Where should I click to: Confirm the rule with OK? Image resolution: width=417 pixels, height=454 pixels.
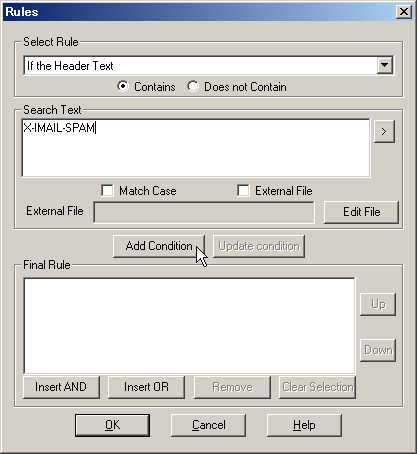point(112,425)
